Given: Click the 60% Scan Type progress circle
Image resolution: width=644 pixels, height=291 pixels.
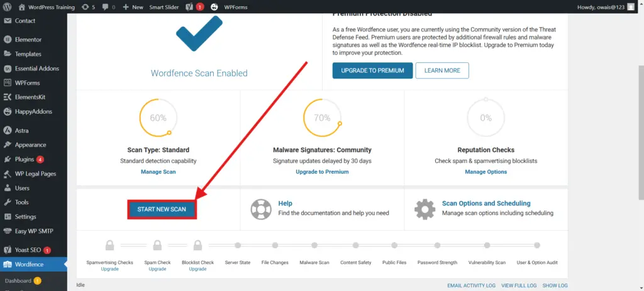Looking at the screenshot, I should [x=158, y=118].
